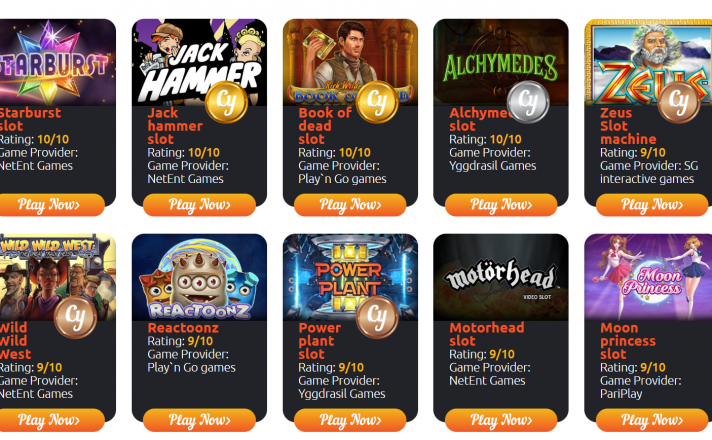Viewport: 712px width, 440px height.
Task: Open the Moon princess slot title link
Action: click(628, 341)
